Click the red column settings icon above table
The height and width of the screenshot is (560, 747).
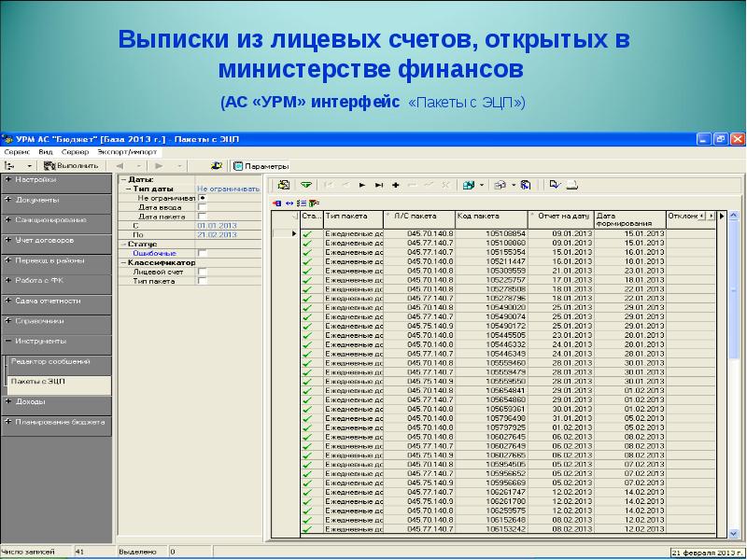pos(276,203)
